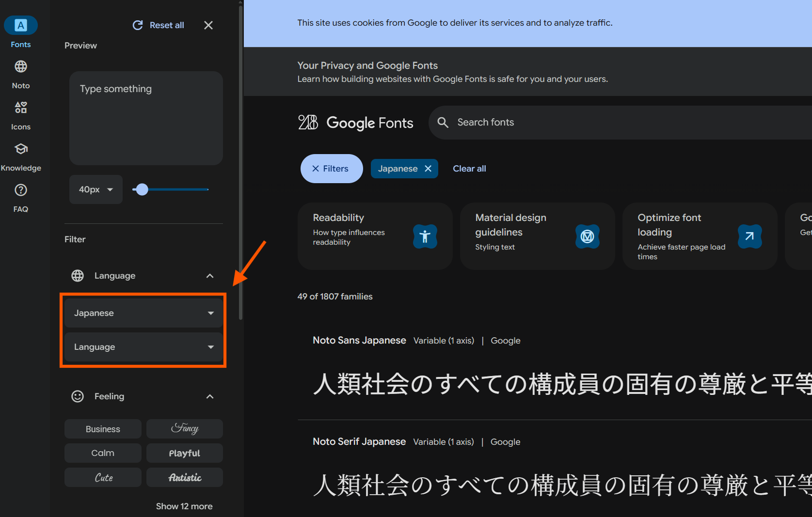Click the Preview section heading
812x517 pixels.
(x=80, y=46)
